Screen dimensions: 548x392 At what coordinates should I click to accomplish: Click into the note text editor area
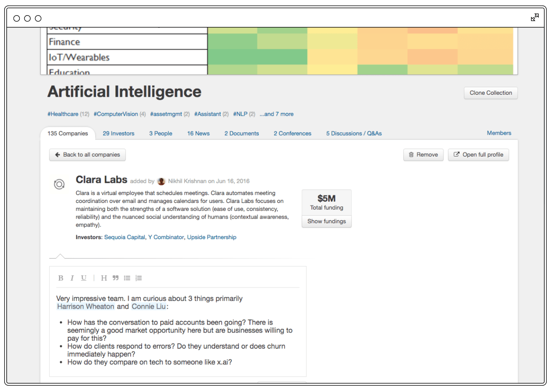tap(178, 331)
